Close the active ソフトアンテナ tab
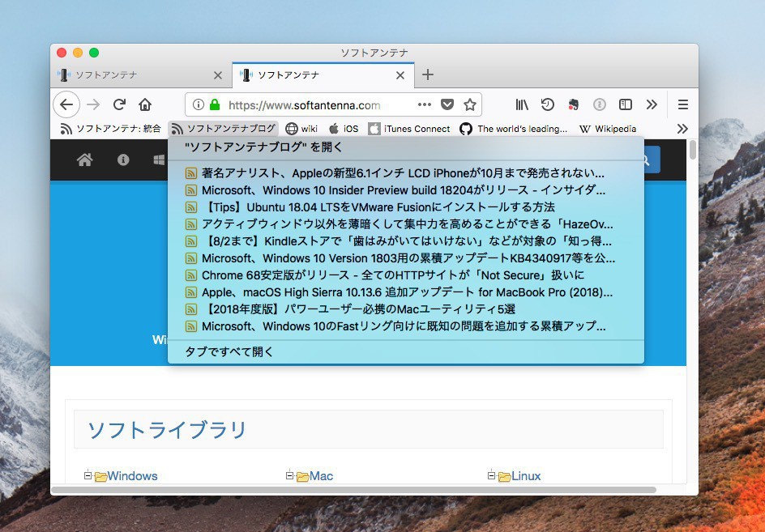The width and height of the screenshot is (765, 532). pyautogui.click(x=400, y=75)
